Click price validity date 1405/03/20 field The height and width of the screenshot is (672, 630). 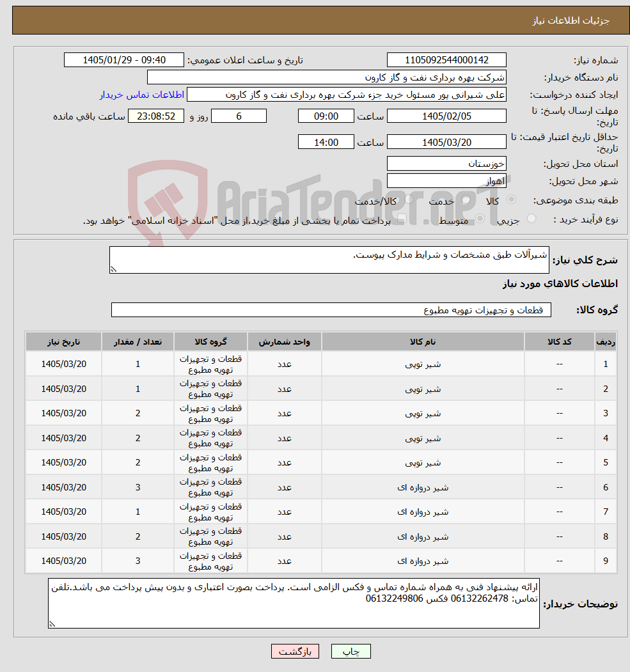coord(446,143)
